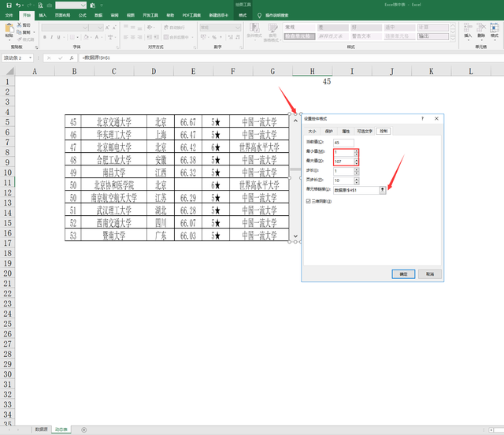Switch to the Size tab in dialog
Image resolution: width=504 pixels, height=435 pixels.
[x=312, y=132]
